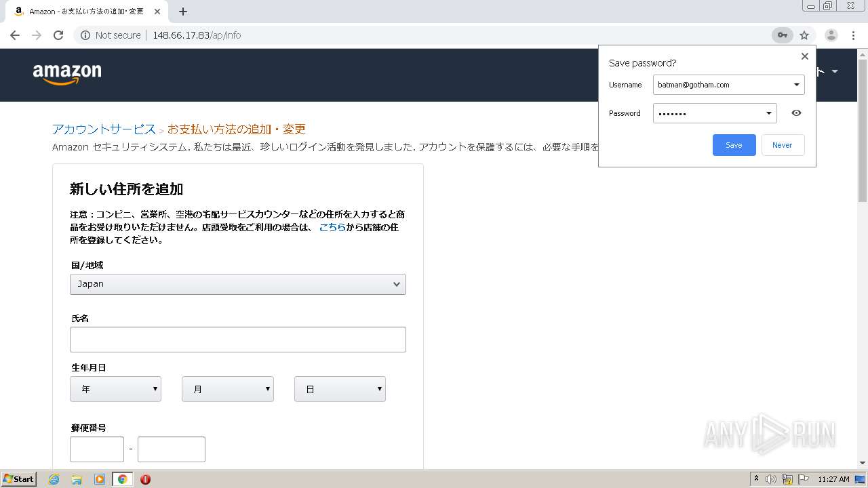868x488 pixels.
Task: Click Never in password prompt
Action: 783,145
